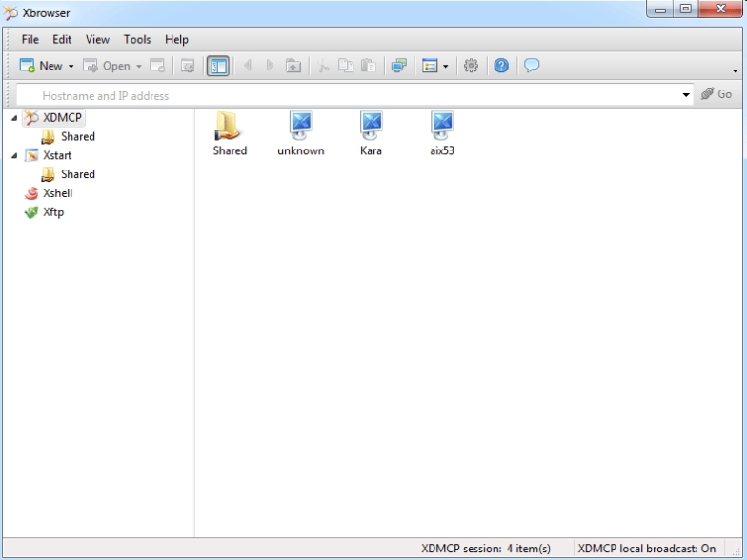747x560 pixels.
Task: Click the speech bubble feedback icon
Action: [x=532, y=65]
